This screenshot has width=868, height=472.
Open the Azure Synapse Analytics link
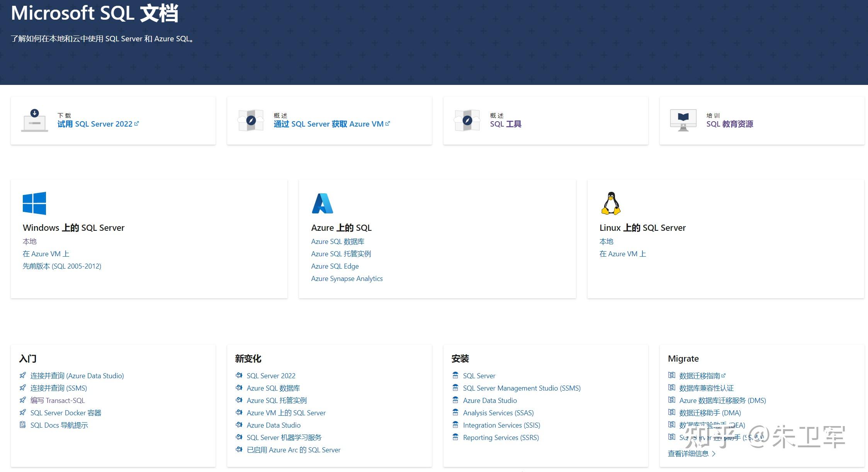347,279
